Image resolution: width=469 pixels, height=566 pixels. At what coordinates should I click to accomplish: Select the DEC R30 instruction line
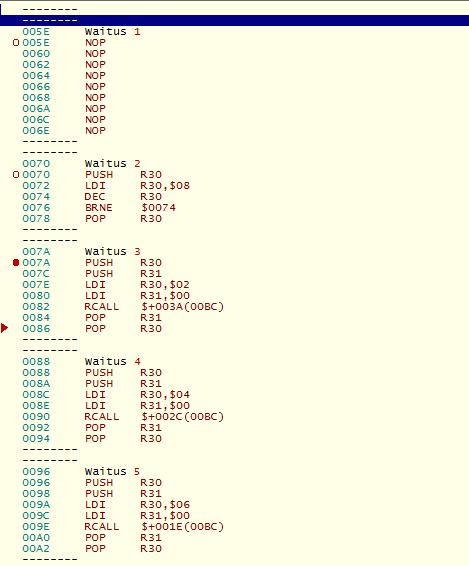(x=234, y=196)
